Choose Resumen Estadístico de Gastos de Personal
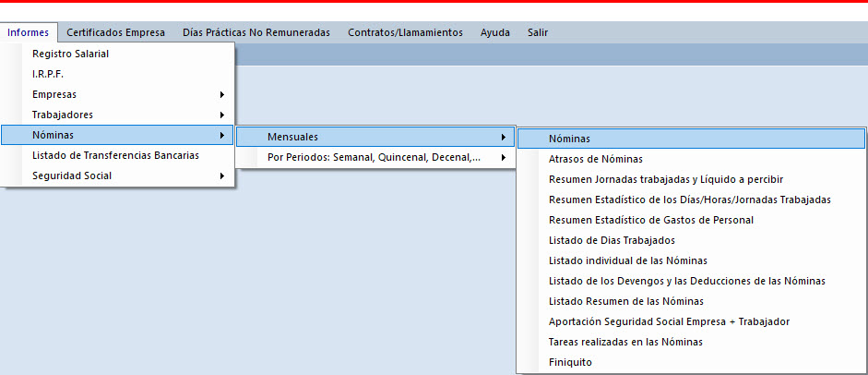 (650, 220)
